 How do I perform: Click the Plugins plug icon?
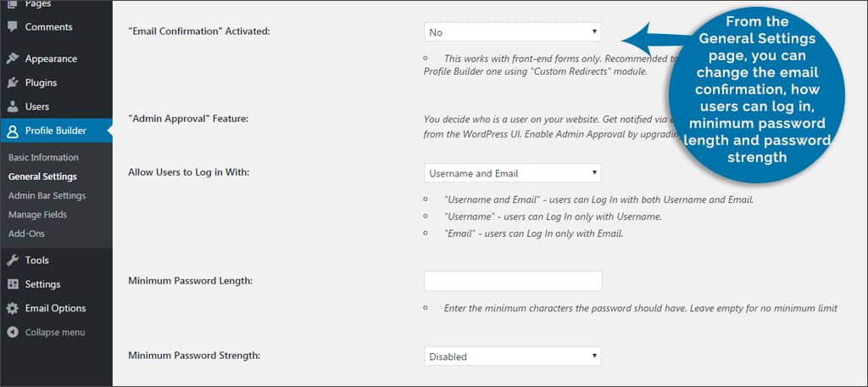[x=13, y=82]
